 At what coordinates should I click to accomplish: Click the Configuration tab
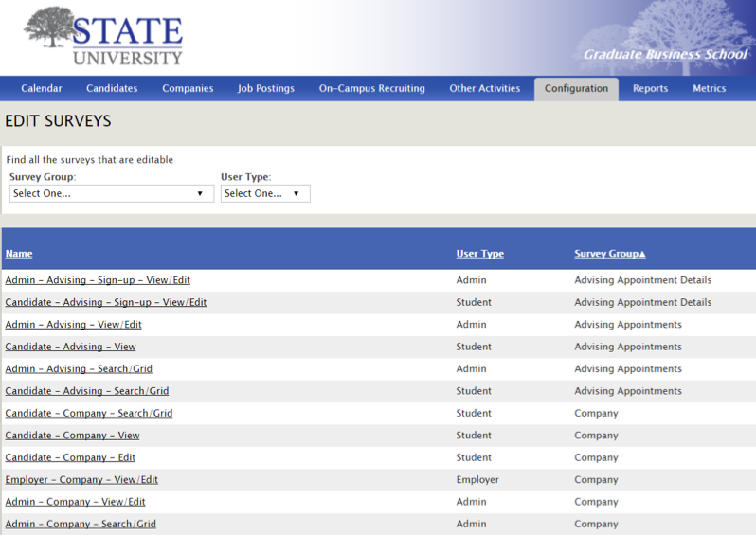(x=576, y=89)
